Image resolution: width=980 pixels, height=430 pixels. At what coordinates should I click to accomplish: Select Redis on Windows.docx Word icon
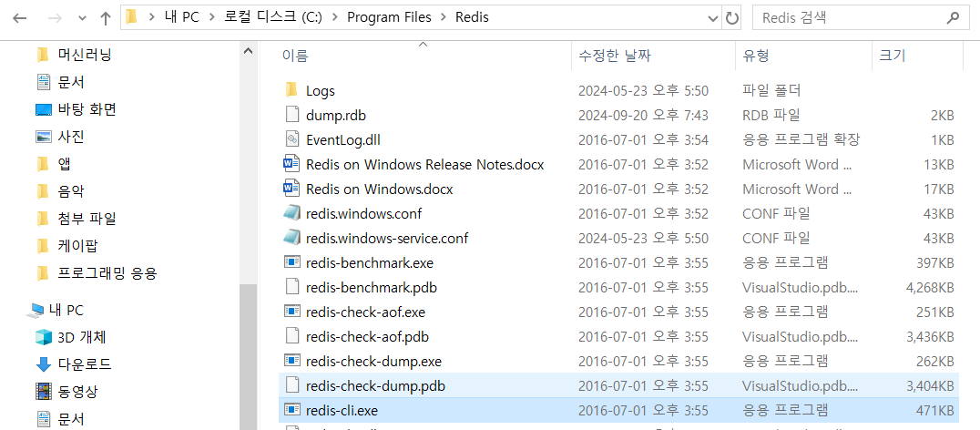click(291, 188)
